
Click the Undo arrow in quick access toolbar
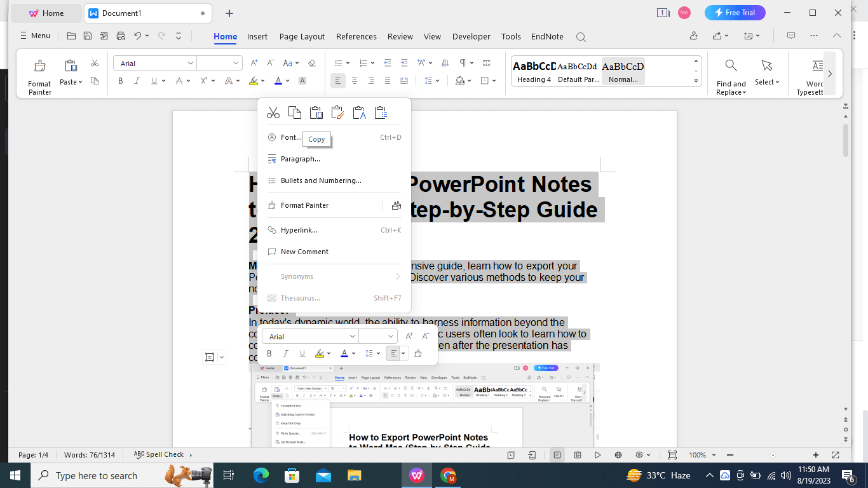137,36
